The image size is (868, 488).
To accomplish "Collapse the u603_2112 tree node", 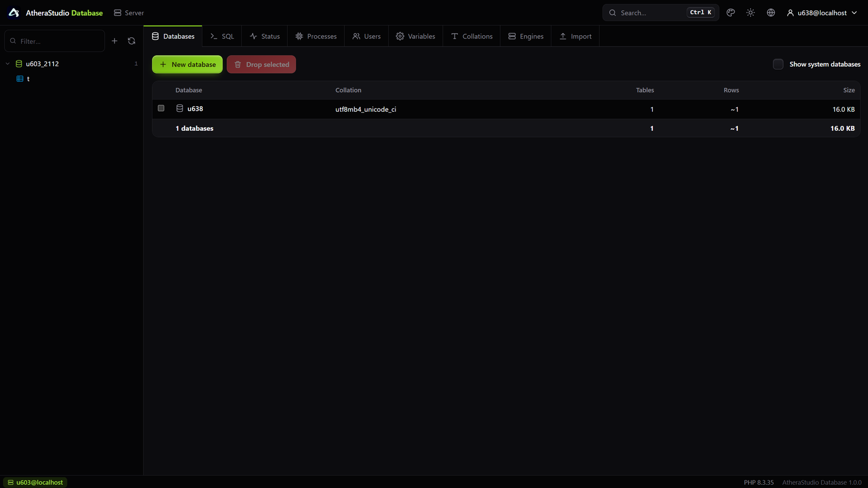I will (8, 64).
